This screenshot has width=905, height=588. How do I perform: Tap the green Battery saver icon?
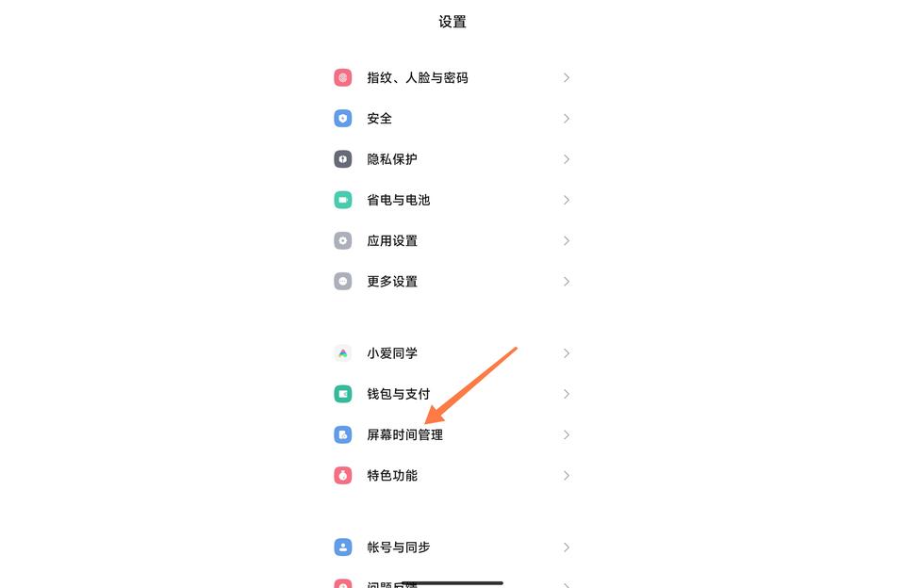343,200
